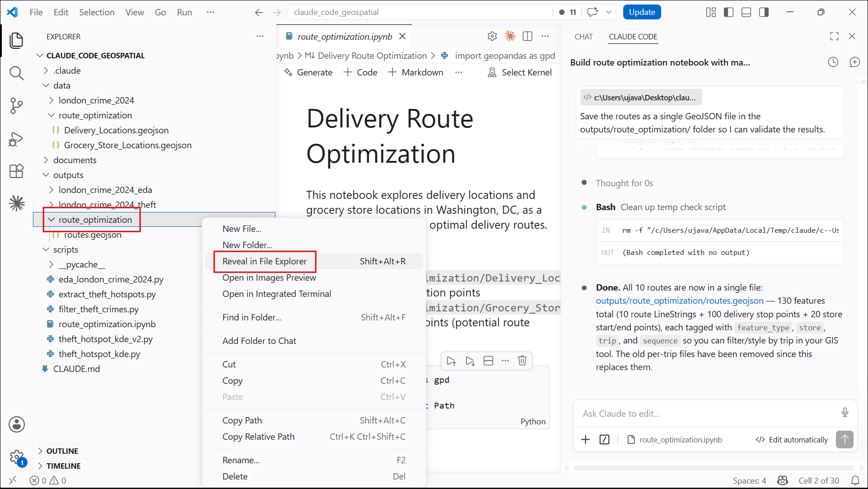This screenshot has height=489, width=868.
Task: Customize layout icon in title bar
Action: tap(711, 12)
